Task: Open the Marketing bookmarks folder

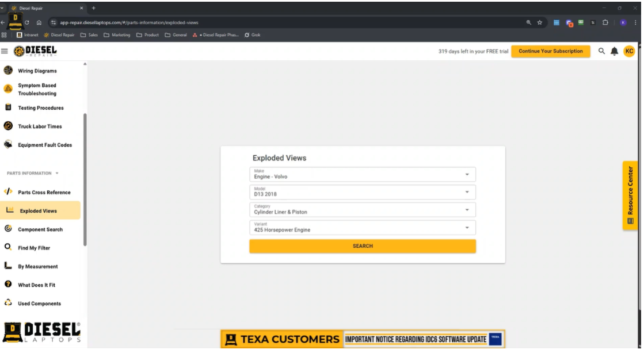Action: pyautogui.click(x=117, y=35)
